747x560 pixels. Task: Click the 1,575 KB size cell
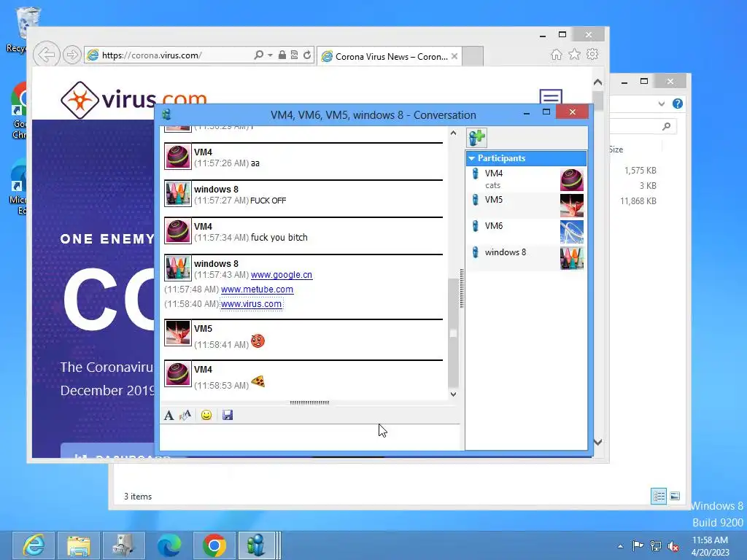640,171
